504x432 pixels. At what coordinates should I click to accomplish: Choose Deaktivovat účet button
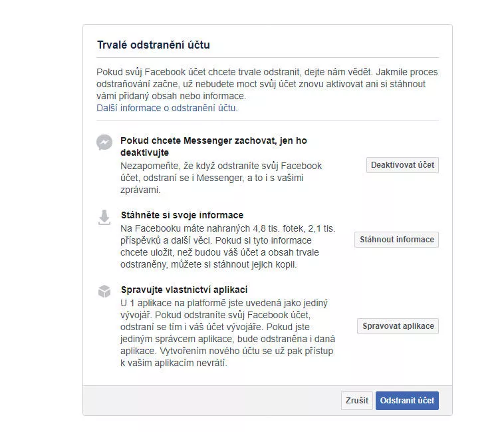point(402,165)
